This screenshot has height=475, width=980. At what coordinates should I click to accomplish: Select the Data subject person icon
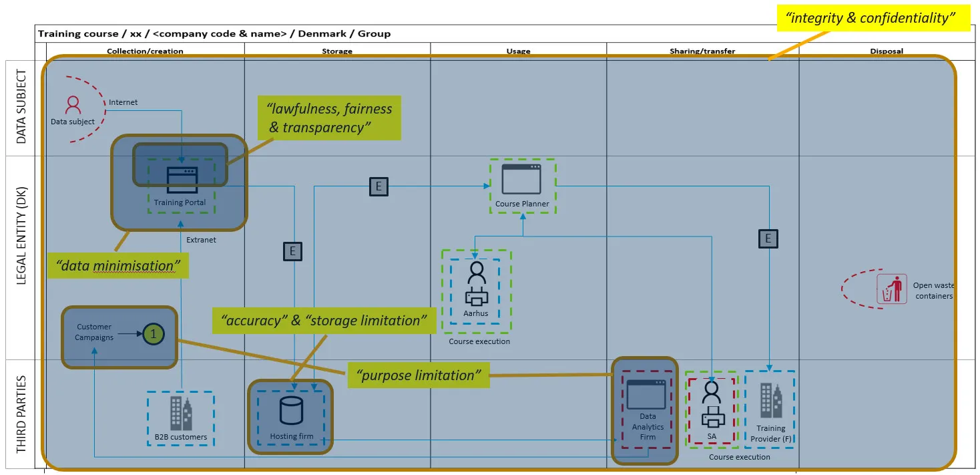[x=73, y=106]
